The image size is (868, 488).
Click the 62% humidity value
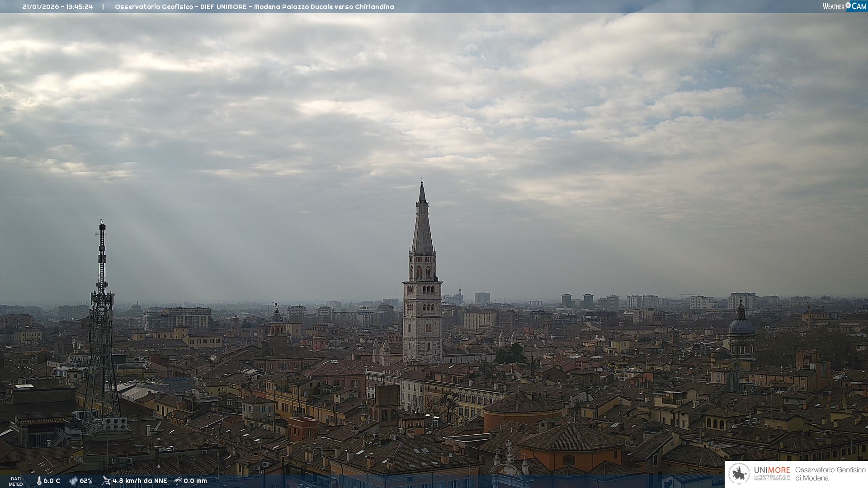[86, 481]
